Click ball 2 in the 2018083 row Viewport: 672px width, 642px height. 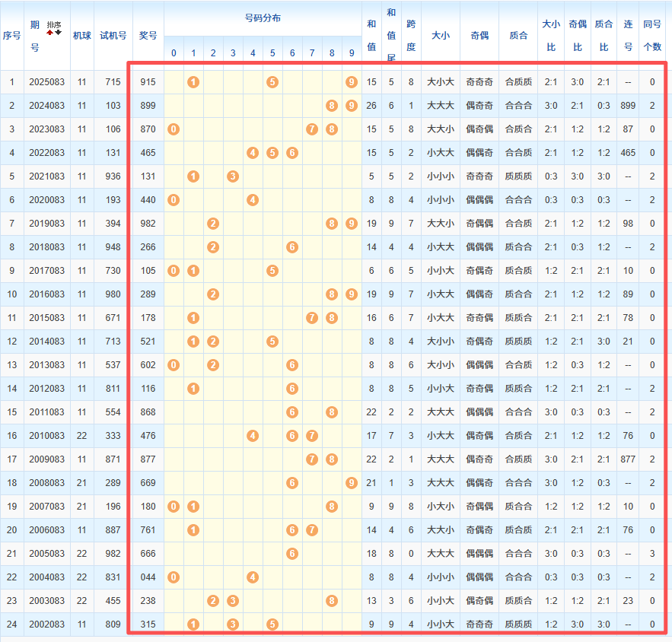[213, 247]
